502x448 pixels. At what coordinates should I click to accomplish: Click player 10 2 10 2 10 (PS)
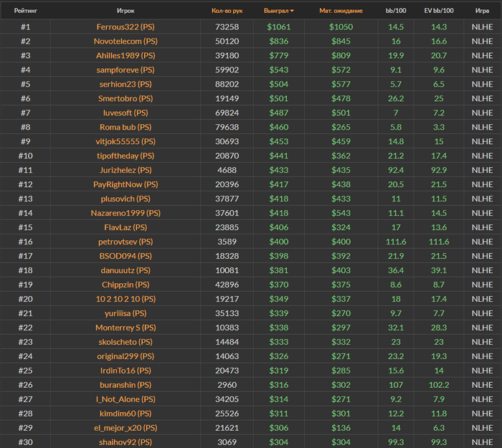tap(126, 299)
